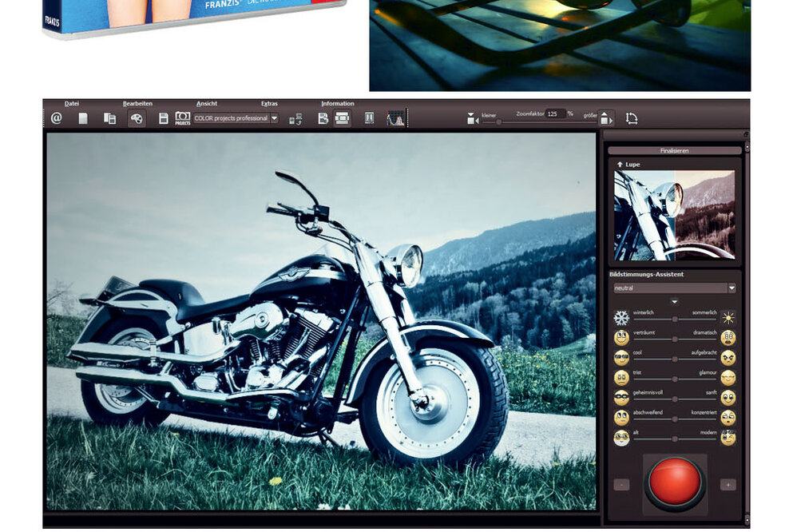Image resolution: width=789 pixels, height=532 pixels.
Task: Click the snowflake winterlich icon
Action: 621,318
